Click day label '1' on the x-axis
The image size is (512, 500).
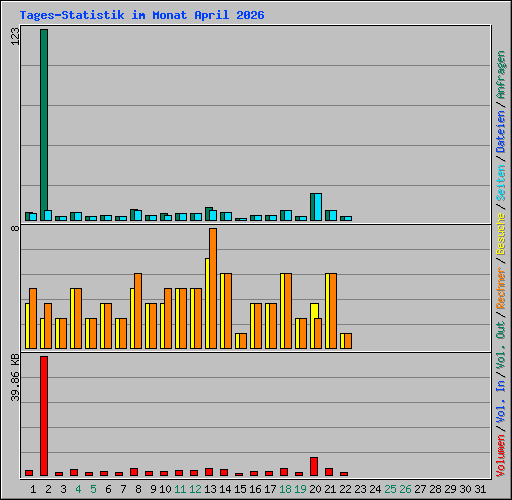tap(33, 489)
